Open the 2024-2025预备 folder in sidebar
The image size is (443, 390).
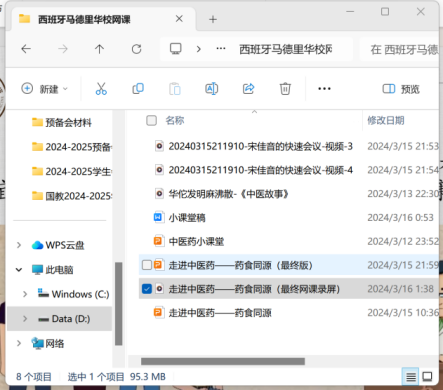(72, 147)
